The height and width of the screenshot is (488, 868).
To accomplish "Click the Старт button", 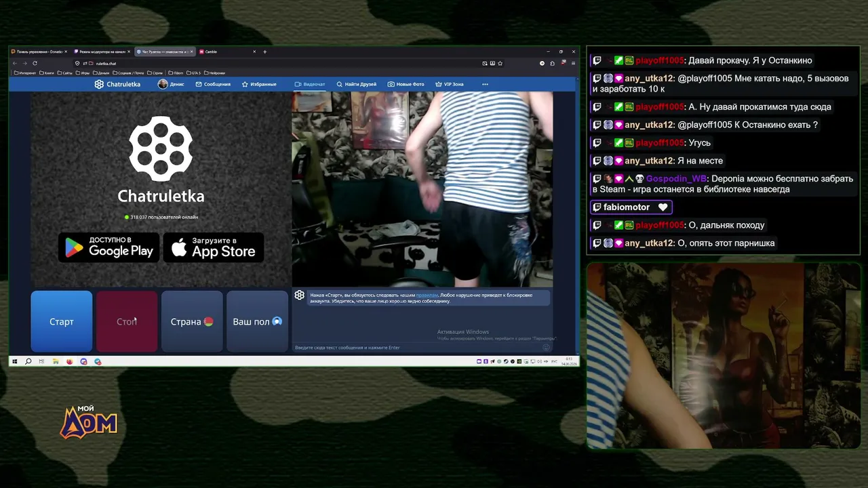I will [62, 321].
